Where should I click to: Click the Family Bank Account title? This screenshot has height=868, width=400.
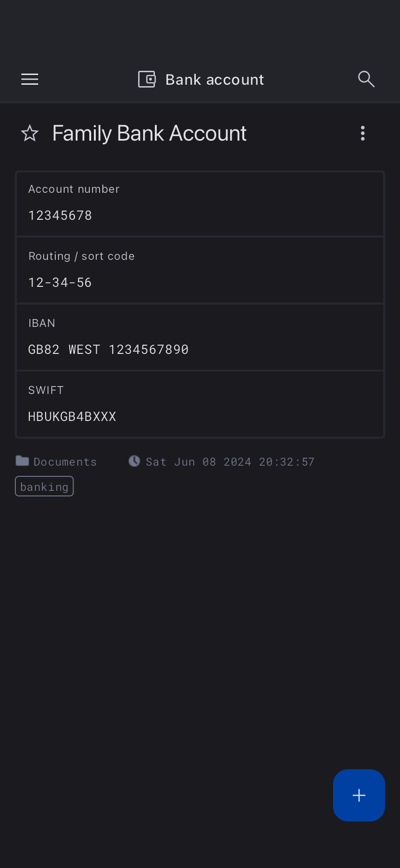[x=149, y=134]
